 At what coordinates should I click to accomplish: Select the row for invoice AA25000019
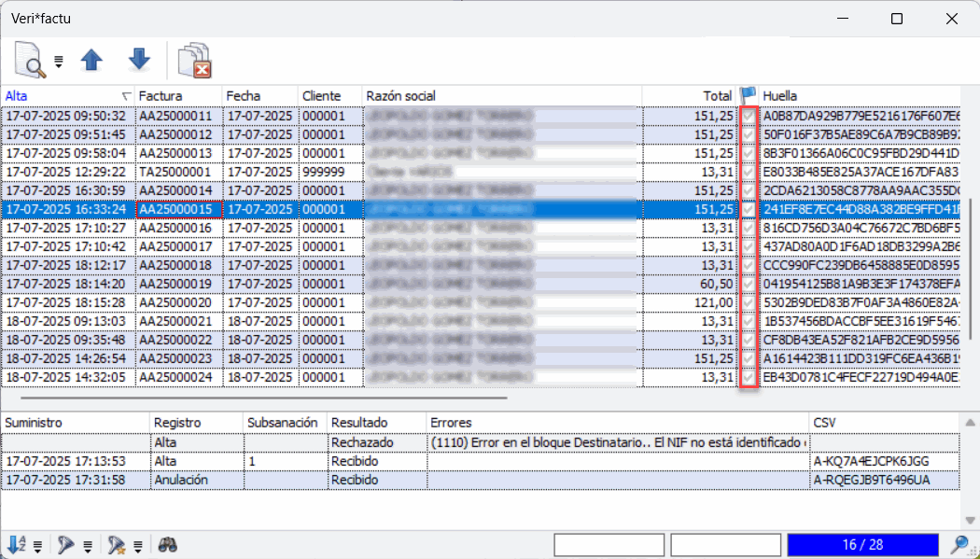(x=480, y=285)
